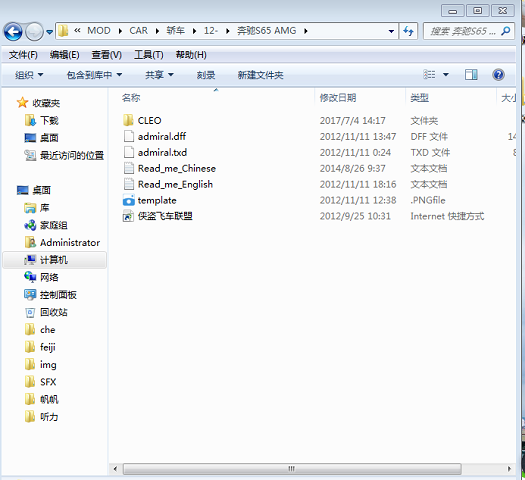Change view with the view icon

click(429, 74)
